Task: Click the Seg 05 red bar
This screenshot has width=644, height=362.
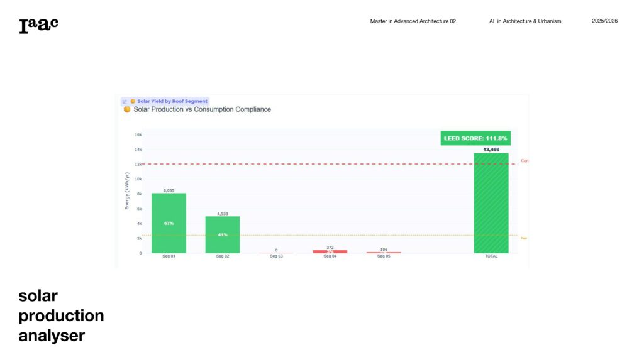Action: (x=384, y=252)
